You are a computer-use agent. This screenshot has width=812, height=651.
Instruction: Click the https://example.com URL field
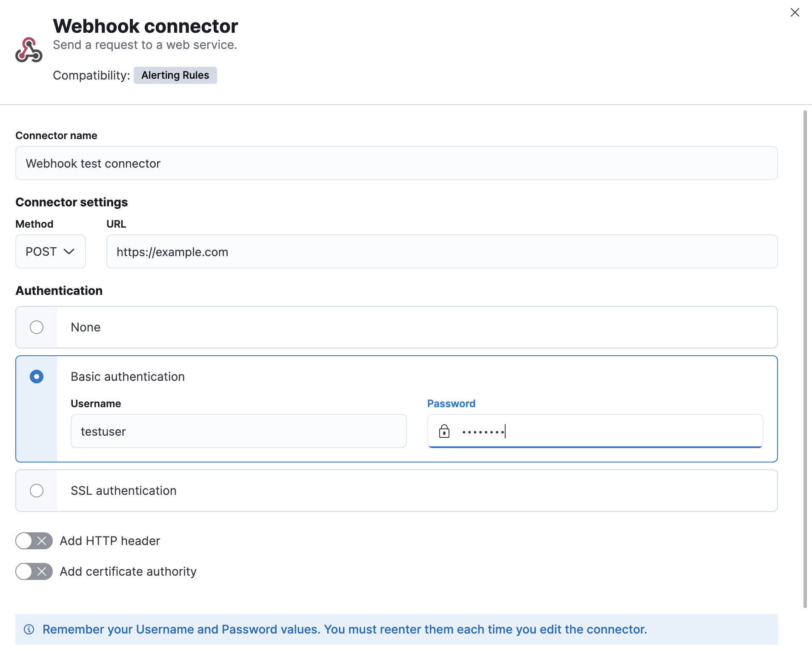click(442, 251)
